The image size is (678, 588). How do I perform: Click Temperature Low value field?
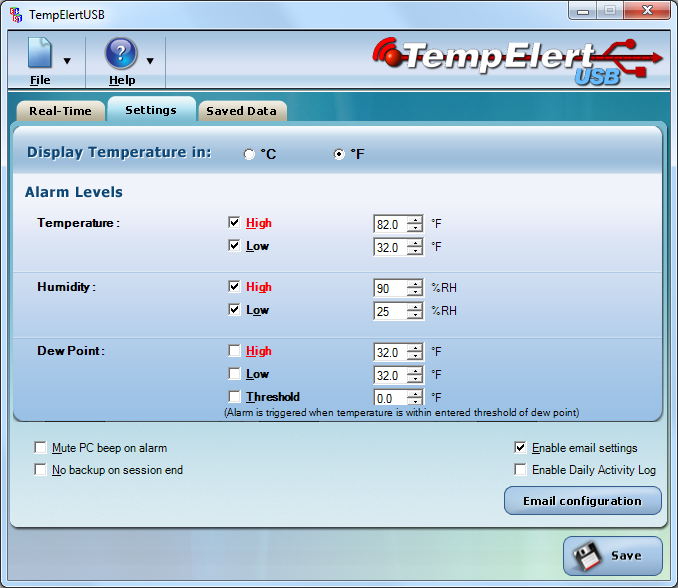(390, 247)
